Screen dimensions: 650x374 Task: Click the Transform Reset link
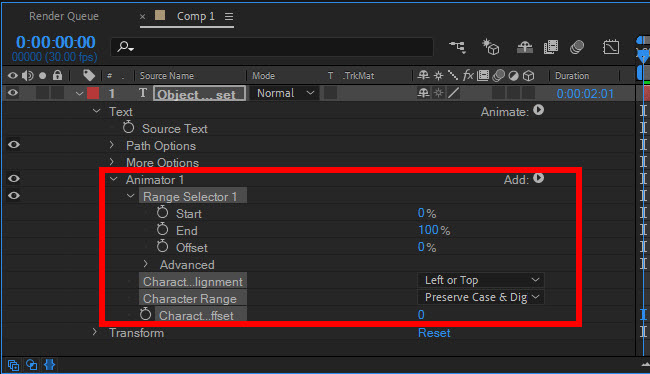click(434, 333)
